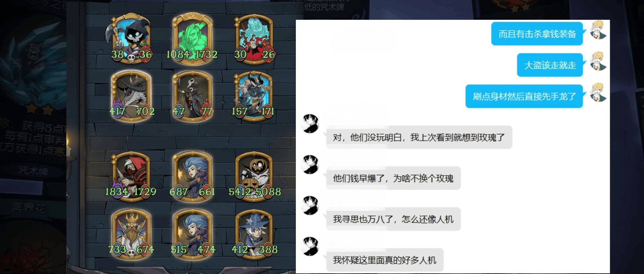644x274 pixels.
Task: Open the message 刷点身材然后直接先手龙了
Action: 524,96
